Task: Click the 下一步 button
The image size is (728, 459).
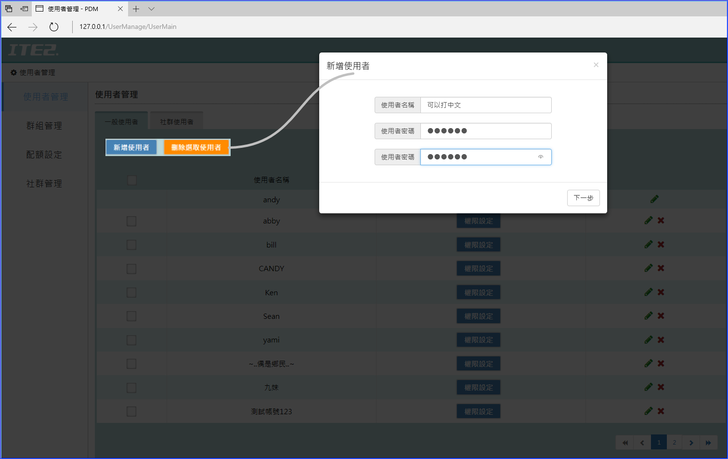Action: [x=583, y=198]
